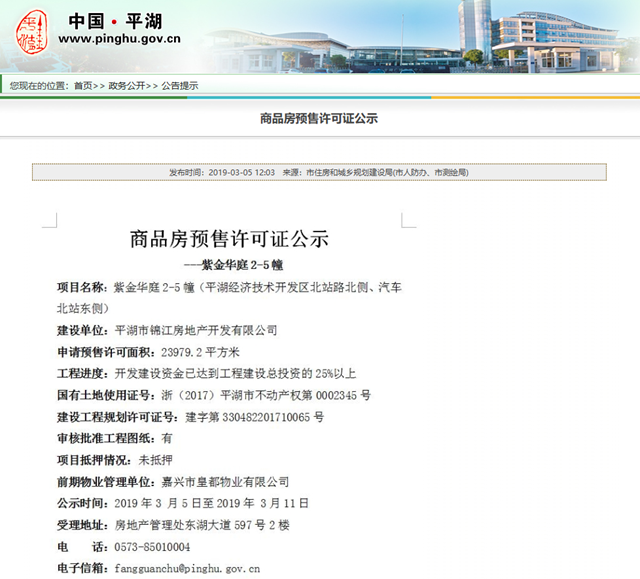The height and width of the screenshot is (579, 640).
Task: Go to 首页 in breadcrumb
Action: (83, 86)
